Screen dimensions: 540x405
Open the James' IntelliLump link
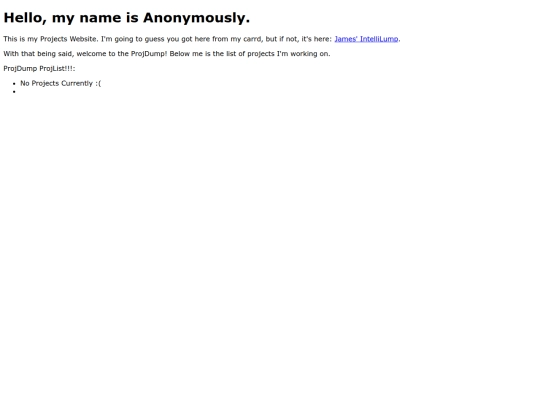pyautogui.click(x=366, y=39)
